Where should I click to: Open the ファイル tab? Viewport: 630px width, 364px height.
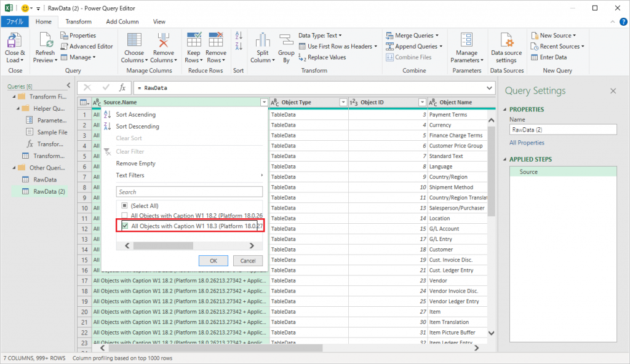(15, 22)
